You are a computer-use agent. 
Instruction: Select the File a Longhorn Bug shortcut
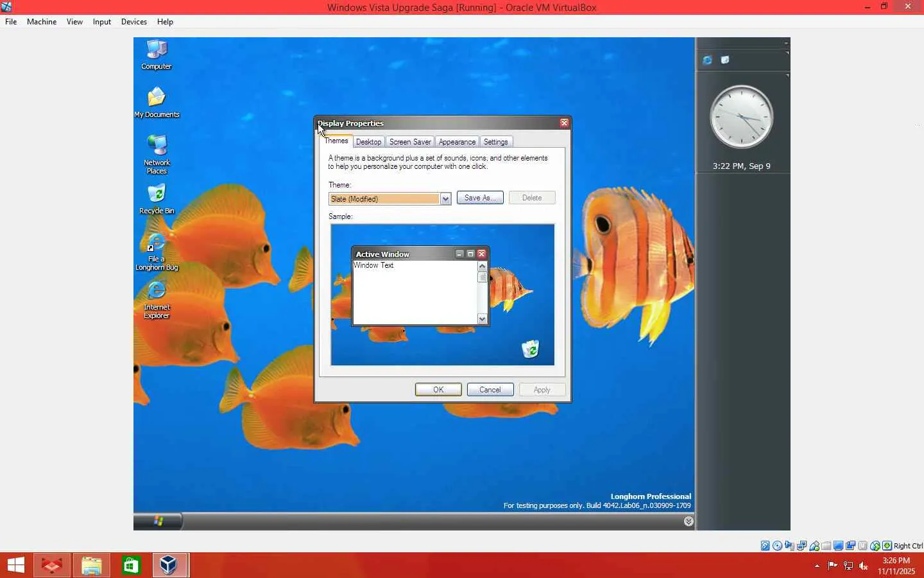click(157, 252)
